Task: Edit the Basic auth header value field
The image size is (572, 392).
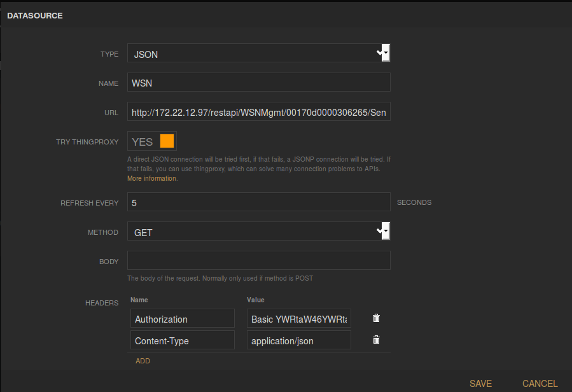Action: tap(298, 319)
